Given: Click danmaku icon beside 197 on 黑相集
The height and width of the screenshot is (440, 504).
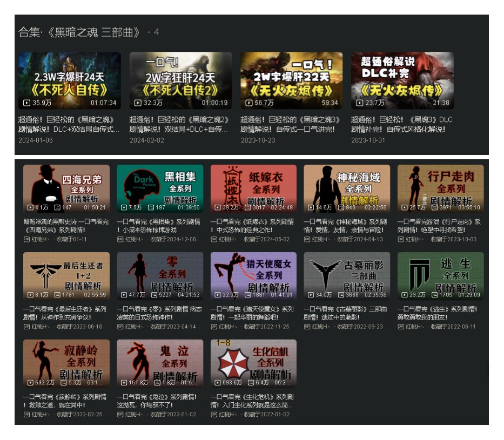Looking at the screenshot, I should 151,207.
